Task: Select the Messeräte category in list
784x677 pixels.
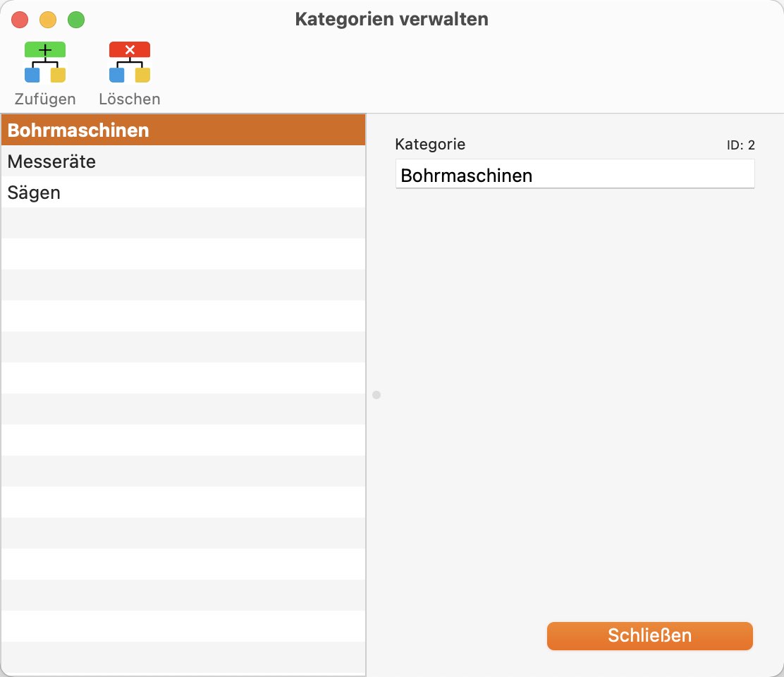Action: point(183,161)
